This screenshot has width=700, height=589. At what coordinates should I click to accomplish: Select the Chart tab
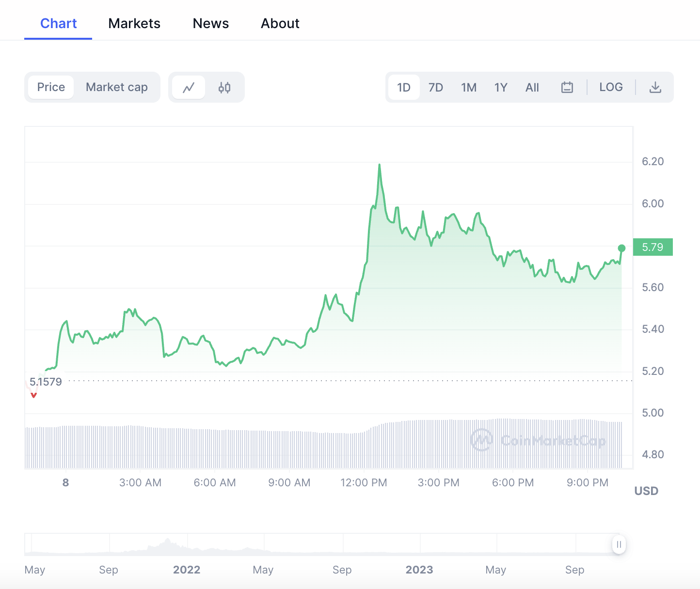click(x=58, y=23)
